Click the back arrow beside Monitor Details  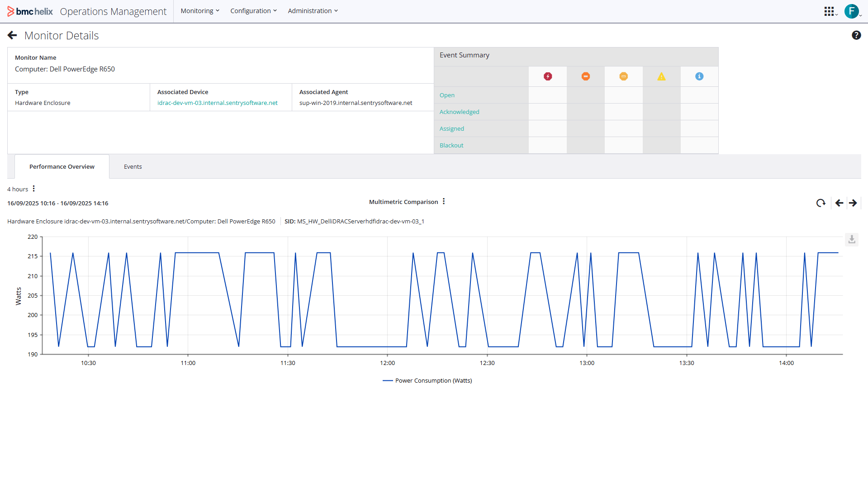coord(12,35)
